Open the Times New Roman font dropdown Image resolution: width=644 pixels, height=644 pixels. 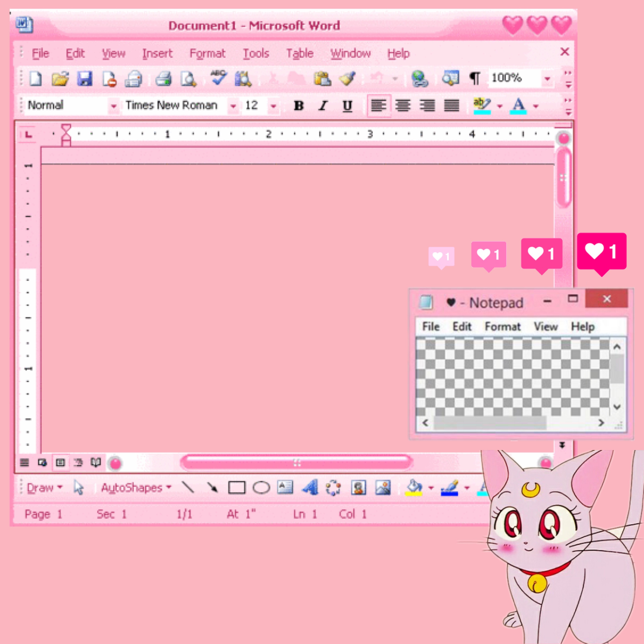point(233,106)
